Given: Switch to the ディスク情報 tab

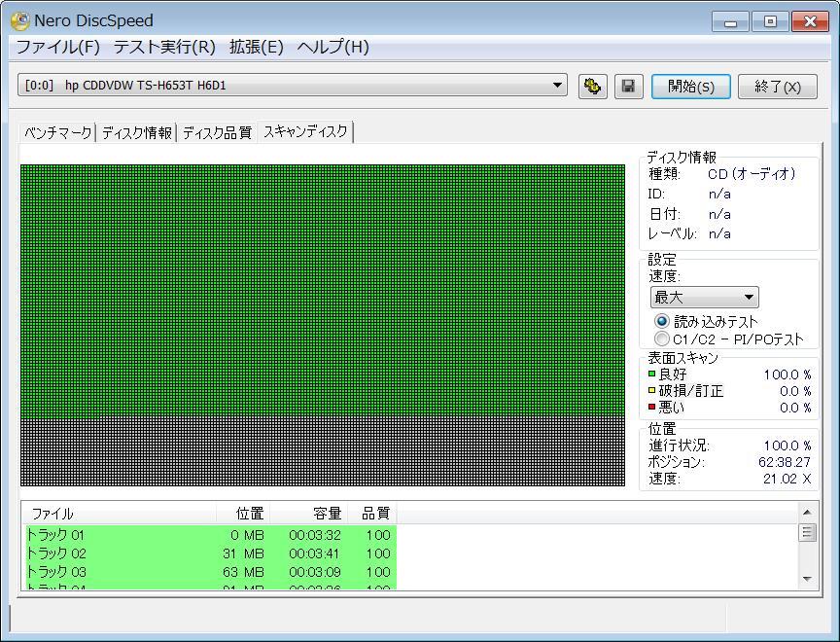Looking at the screenshot, I should coord(137,132).
